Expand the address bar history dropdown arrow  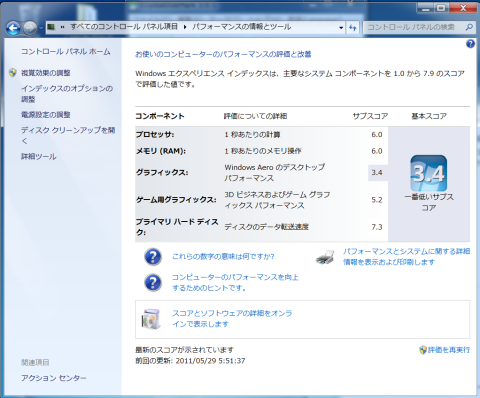(341, 27)
